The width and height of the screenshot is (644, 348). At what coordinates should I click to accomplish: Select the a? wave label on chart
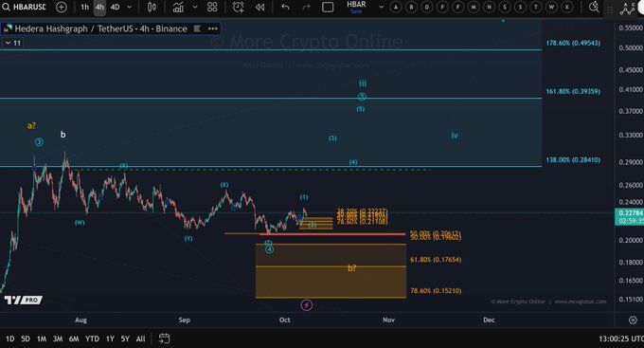(x=31, y=126)
